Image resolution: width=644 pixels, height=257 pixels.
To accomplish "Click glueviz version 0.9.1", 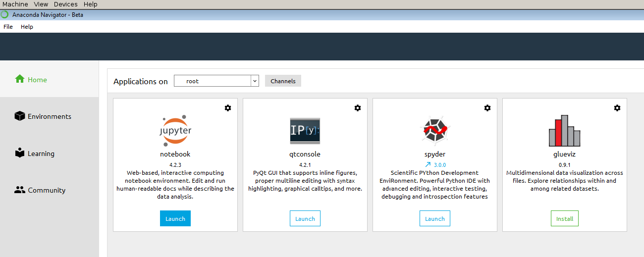I will click(x=565, y=165).
